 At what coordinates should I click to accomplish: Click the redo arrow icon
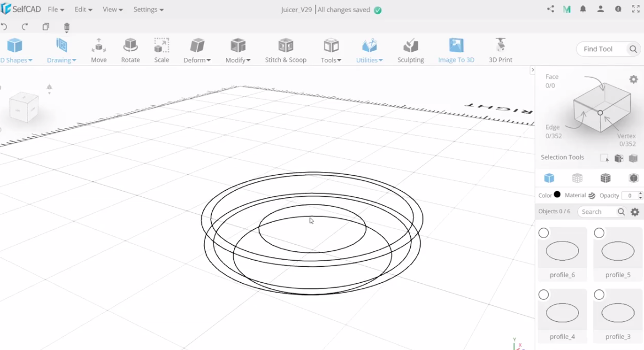pyautogui.click(x=25, y=27)
